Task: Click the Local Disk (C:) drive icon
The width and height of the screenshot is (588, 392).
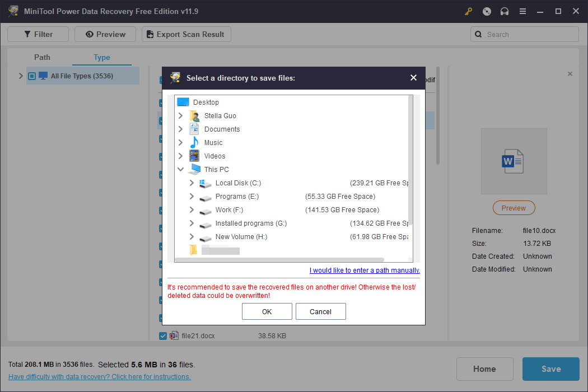Action: 205,183
